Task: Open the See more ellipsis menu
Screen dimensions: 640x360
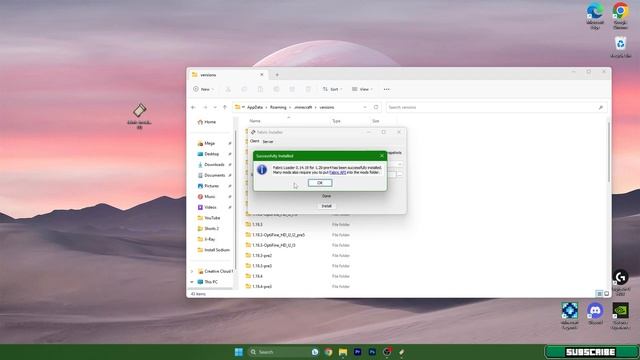Action: click(387, 89)
